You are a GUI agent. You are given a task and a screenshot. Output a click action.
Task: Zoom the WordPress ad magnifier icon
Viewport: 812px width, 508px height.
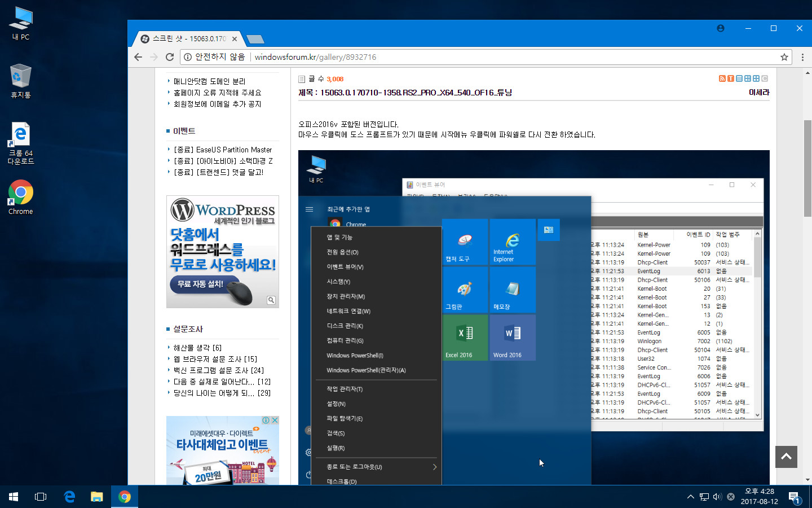(271, 300)
